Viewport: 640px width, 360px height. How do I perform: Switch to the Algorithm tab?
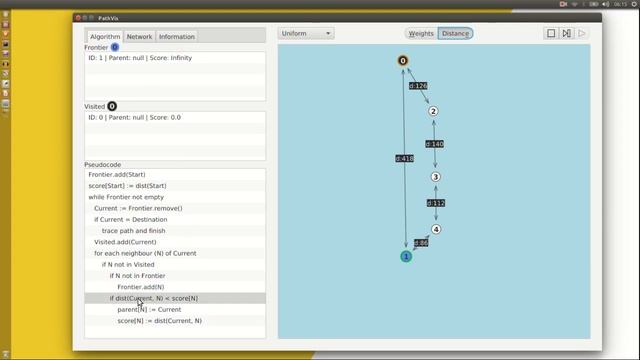105,37
